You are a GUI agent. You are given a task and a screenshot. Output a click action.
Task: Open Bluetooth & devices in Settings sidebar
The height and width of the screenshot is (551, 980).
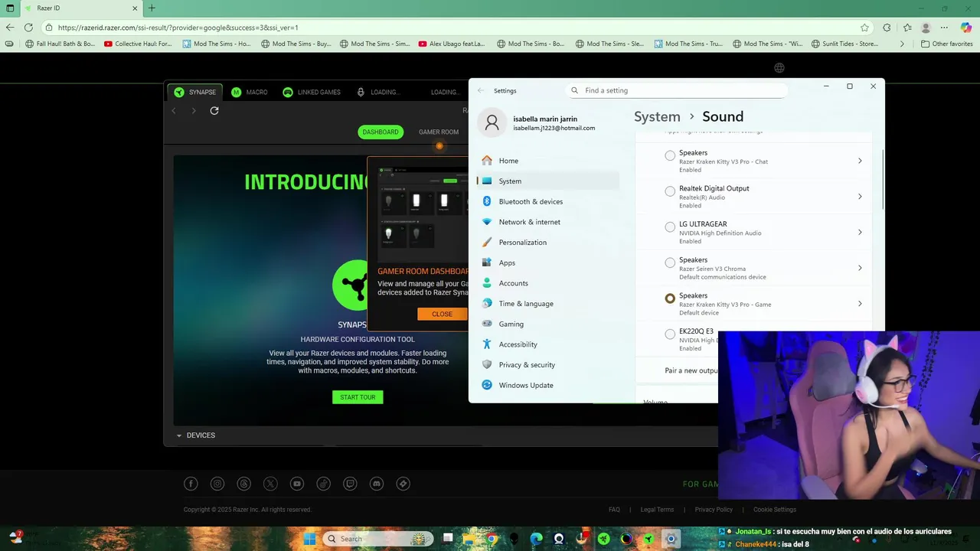click(x=547, y=201)
